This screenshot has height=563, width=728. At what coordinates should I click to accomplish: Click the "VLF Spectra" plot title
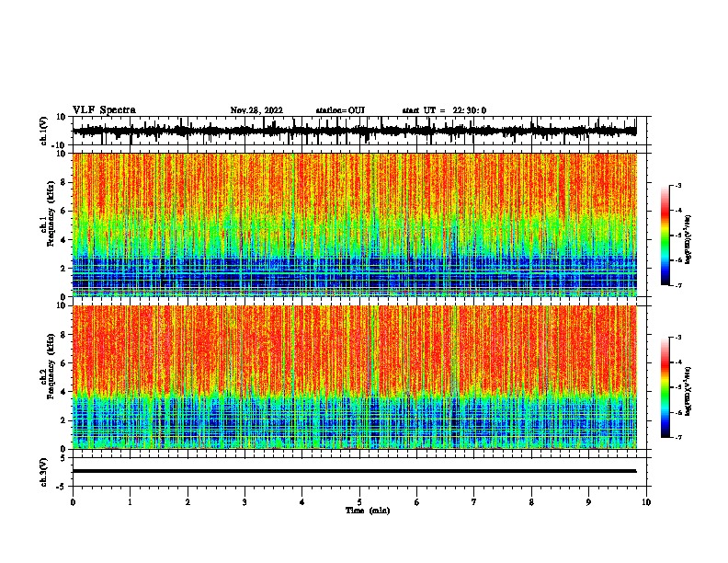click(x=104, y=110)
